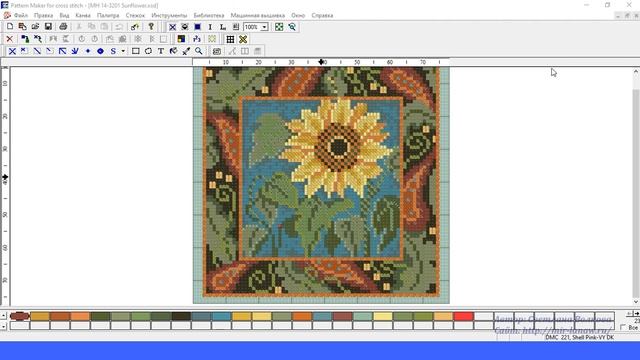Open an existing pattern with folder icon
This screenshot has width=640, height=360.
[x=35, y=27]
